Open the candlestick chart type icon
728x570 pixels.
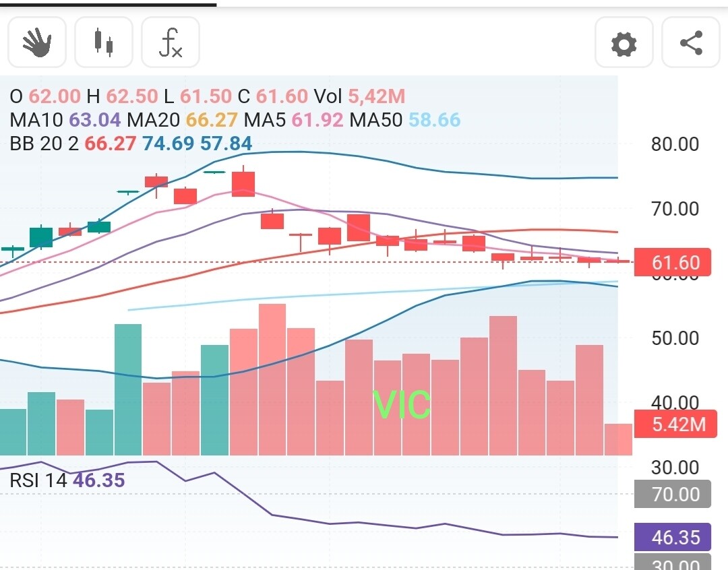(x=104, y=42)
